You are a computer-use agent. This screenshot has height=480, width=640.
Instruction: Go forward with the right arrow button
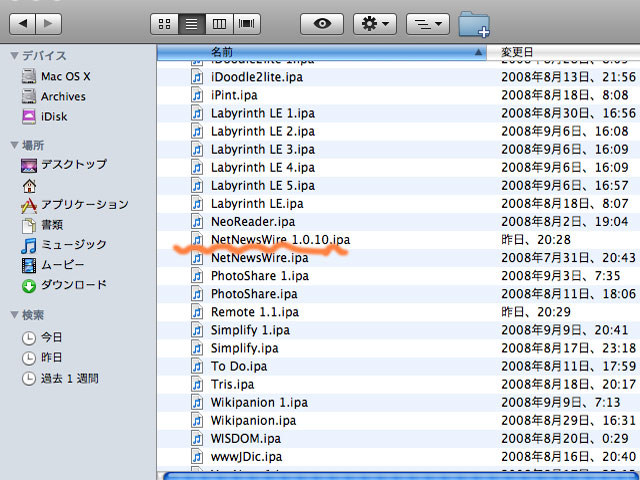[49, 24]
